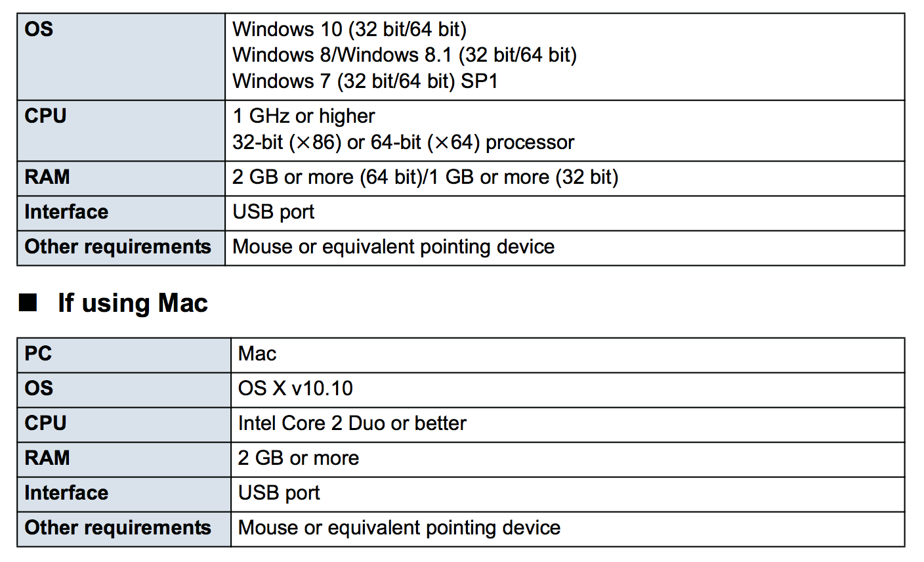The width and height of the screenshot is (924, 562).
Task: Select the Mac table's "Mouse or equivalent pointing device"
Action: [399, 528]
